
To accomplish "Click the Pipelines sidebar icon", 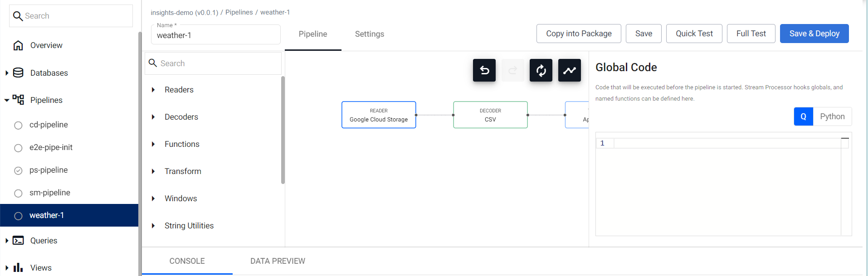I will click(18, 100).
